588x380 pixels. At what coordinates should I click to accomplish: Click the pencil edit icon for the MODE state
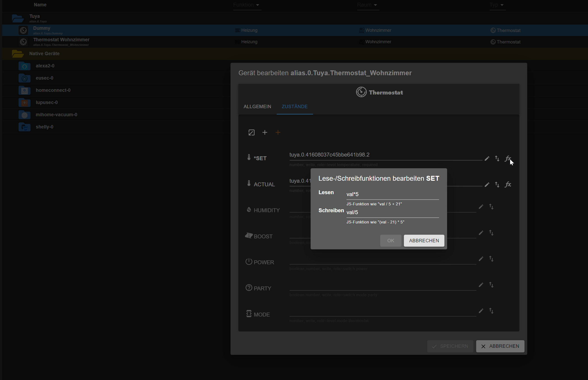[481, 311]
